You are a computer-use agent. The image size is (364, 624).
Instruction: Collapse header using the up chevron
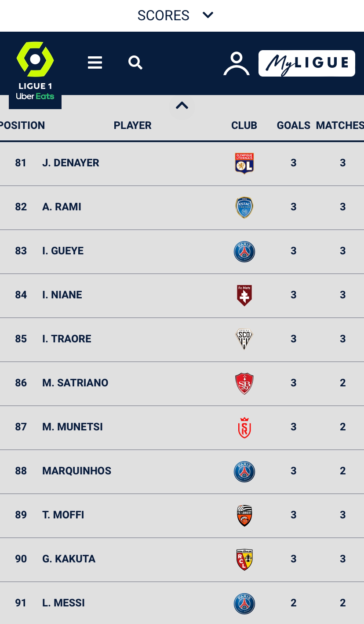pyautogui.click(x=182, y=106)
